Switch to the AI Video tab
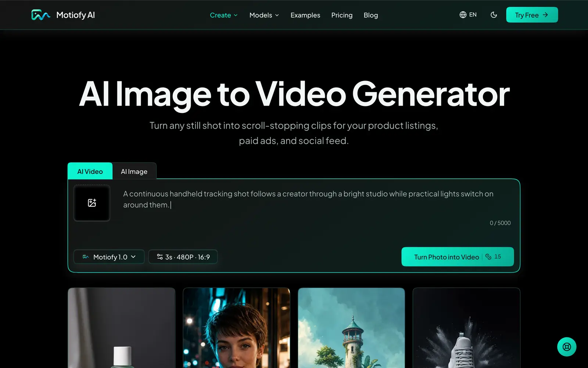588x368 pixels. click(x=90, y=171)
